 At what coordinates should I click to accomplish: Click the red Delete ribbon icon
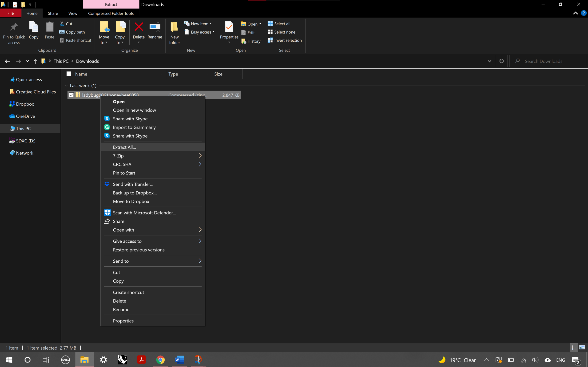coord(139,27)
